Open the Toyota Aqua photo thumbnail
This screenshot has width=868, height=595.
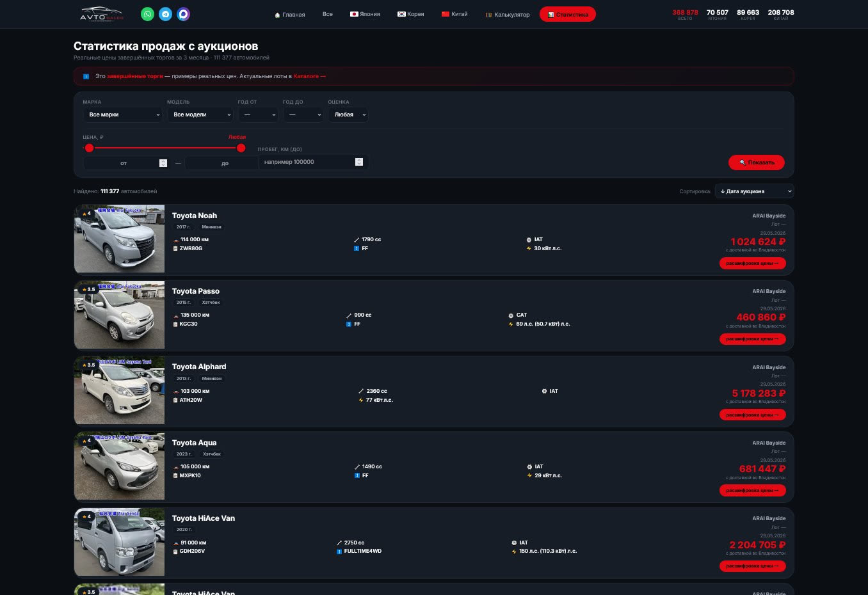[x=120, y=466]
